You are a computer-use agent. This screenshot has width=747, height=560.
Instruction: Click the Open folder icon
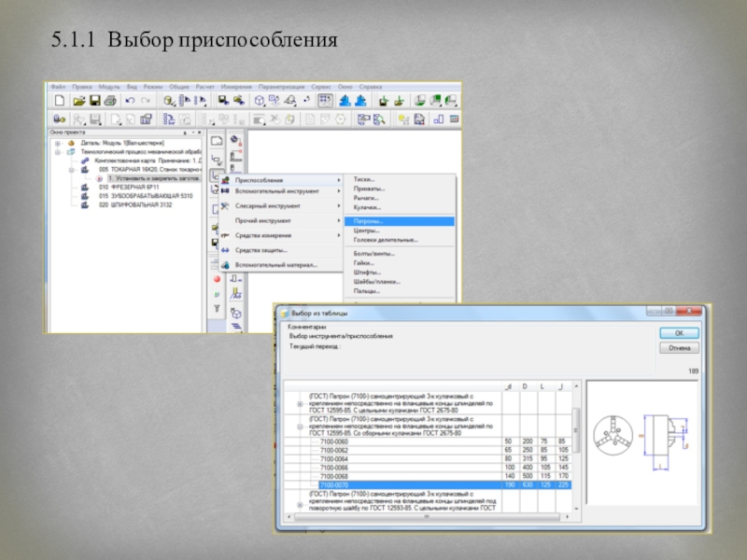click(x=79, y=100)
